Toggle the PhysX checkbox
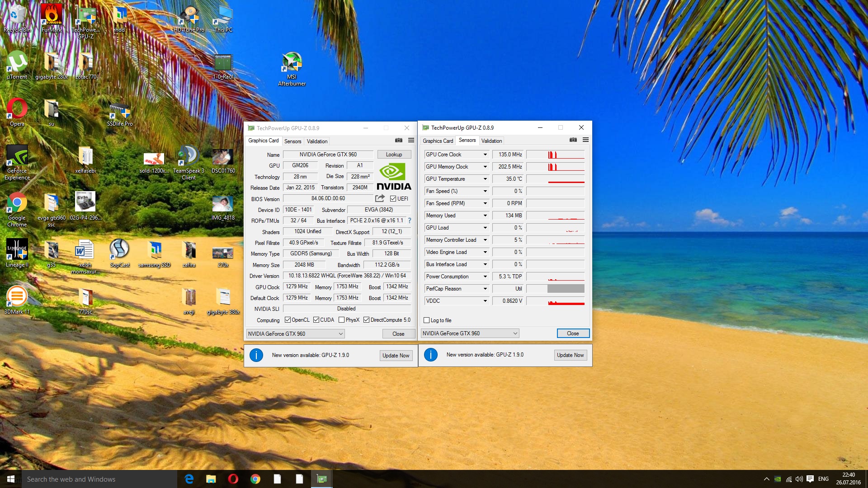Image resolution: width=868 pixels, height=488 pixels. pyautogui.click(x=342, y=320)
